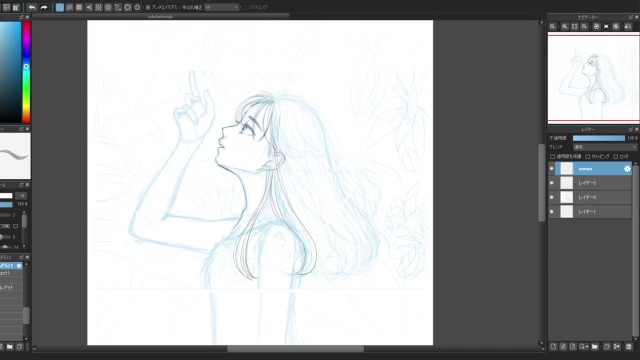
Task: Select the highlighted brush in brush list
Action: pyautogui.click(x=11, y=266)
